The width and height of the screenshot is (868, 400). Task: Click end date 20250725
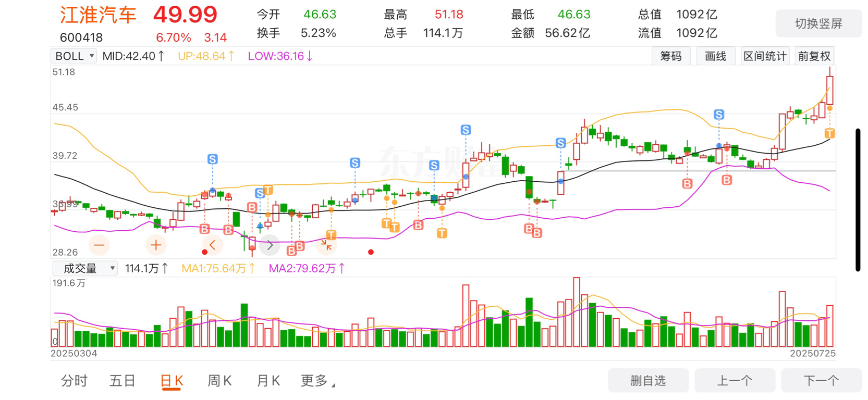click(x=813, y=353)
